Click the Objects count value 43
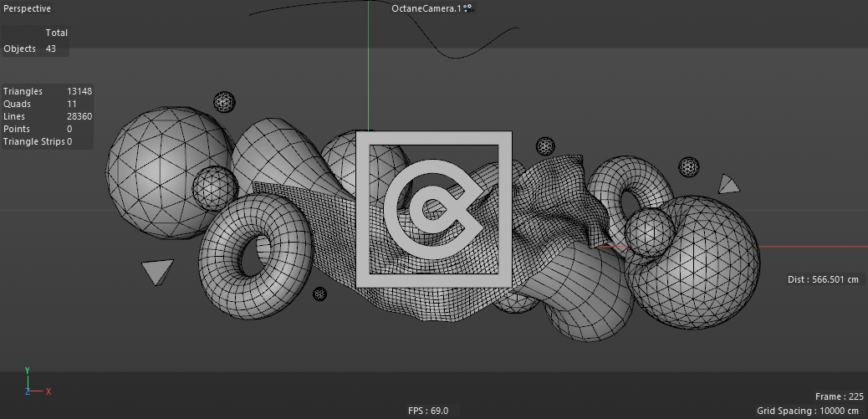Viewport: 868px width, 419px height. pos(51,49)
